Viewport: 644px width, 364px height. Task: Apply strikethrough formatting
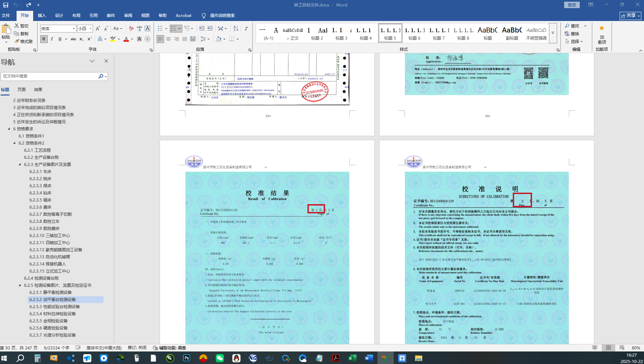pyautogui.click(x=73, y=39)
